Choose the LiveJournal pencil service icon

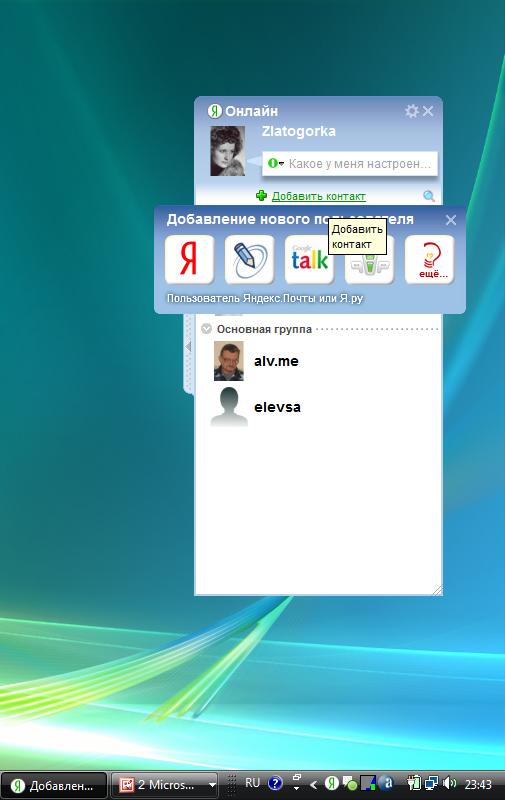[x=249, y=259]
